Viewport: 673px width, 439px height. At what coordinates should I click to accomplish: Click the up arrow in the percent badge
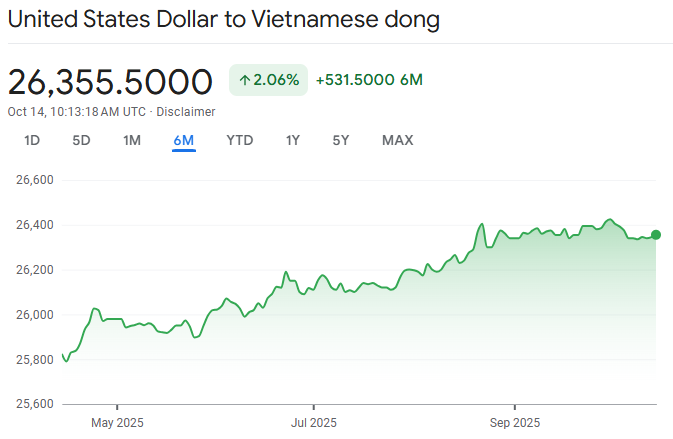click(x=245, y=80)
